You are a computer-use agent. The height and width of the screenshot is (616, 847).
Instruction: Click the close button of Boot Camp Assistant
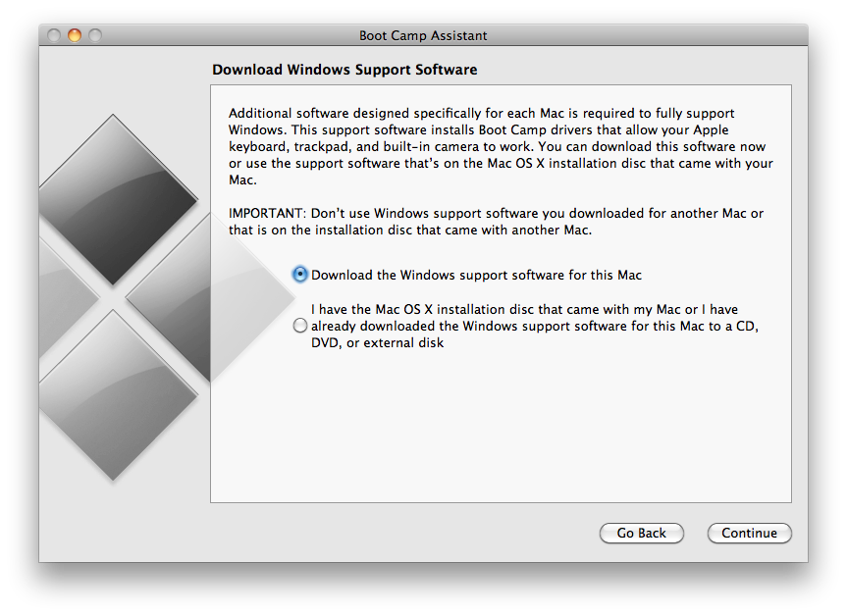coord(54,35)
